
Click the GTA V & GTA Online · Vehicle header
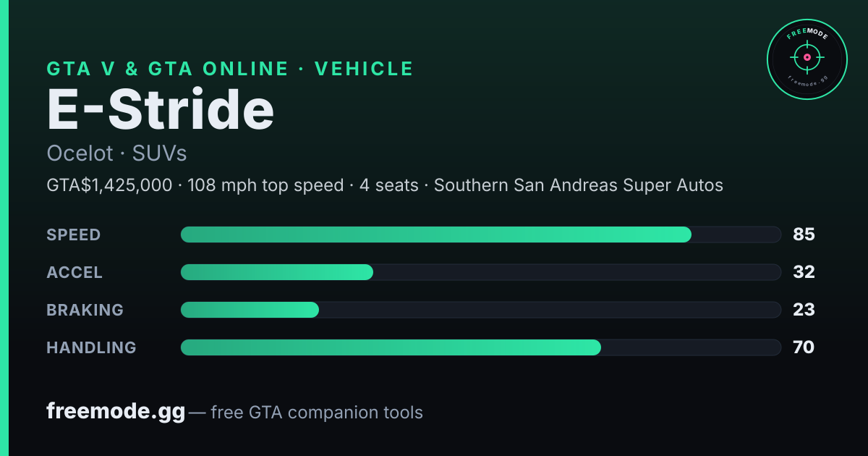[230, 69]
